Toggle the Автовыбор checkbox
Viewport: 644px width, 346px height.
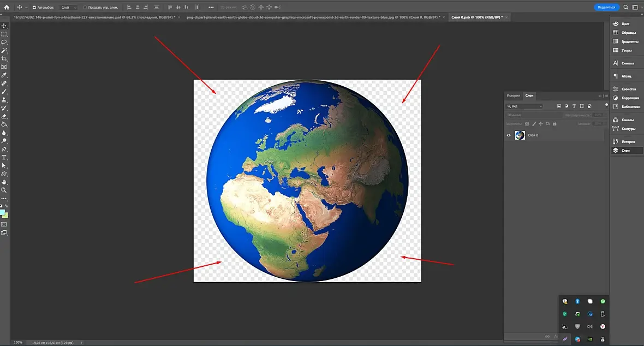pyautogui.click(x=34, y=8)
